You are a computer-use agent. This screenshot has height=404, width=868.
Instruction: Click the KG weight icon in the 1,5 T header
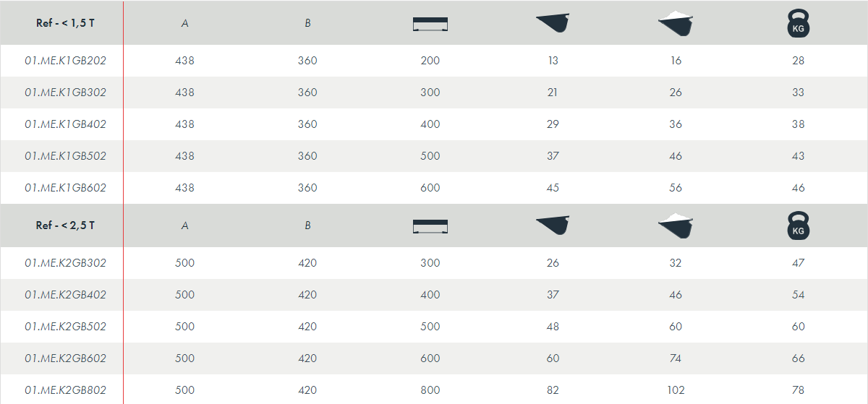pyautogui.click(x=799, y=23)
